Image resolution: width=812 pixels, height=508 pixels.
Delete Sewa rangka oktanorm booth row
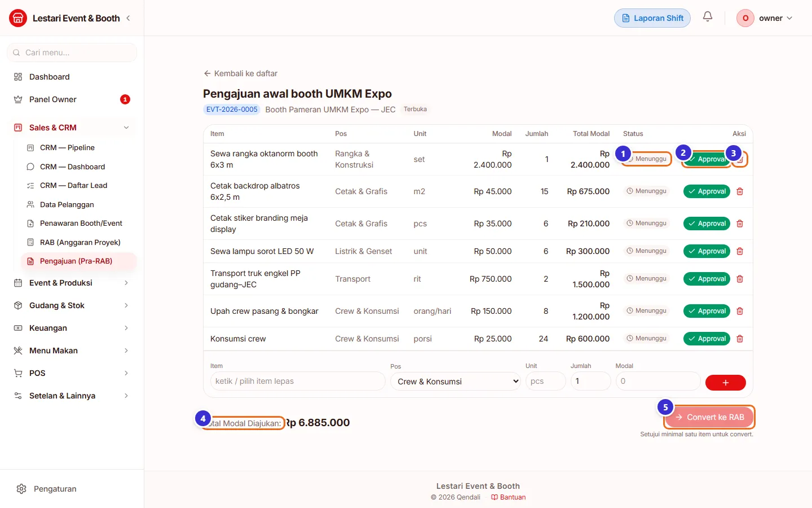[x=740, y=159]
